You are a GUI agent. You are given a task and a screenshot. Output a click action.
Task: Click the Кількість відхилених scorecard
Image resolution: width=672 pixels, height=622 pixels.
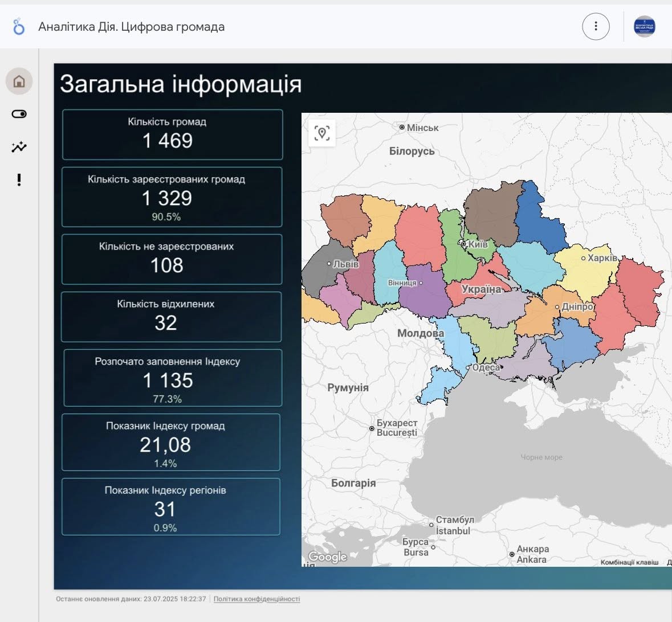pyautogui.click(x=171, y=317)
